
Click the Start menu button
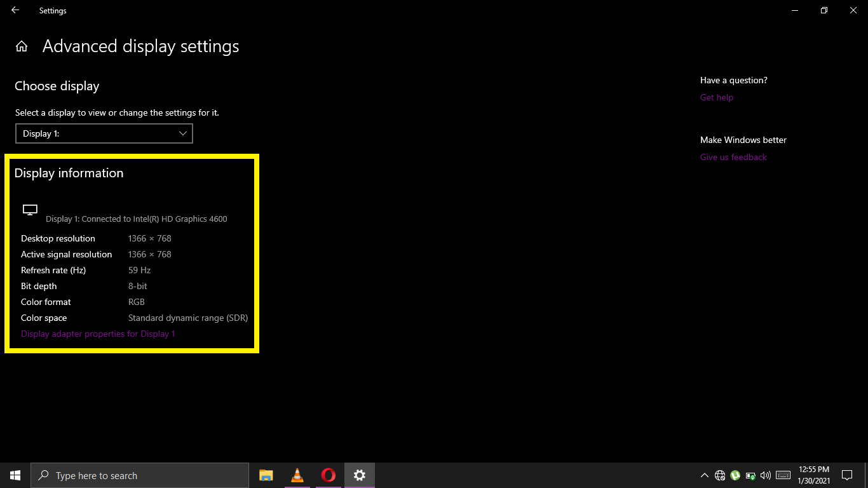click(x=15, y=475)
